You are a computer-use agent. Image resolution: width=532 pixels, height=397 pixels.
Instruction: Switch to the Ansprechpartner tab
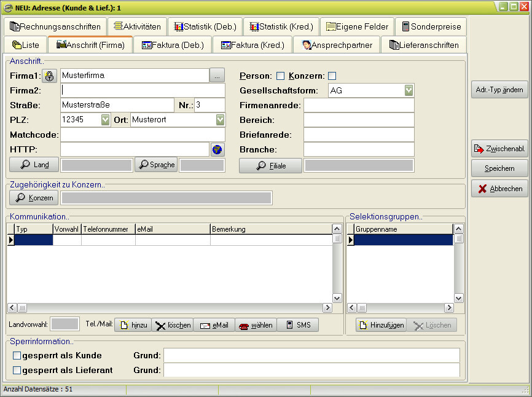click(x=336, y=45)
